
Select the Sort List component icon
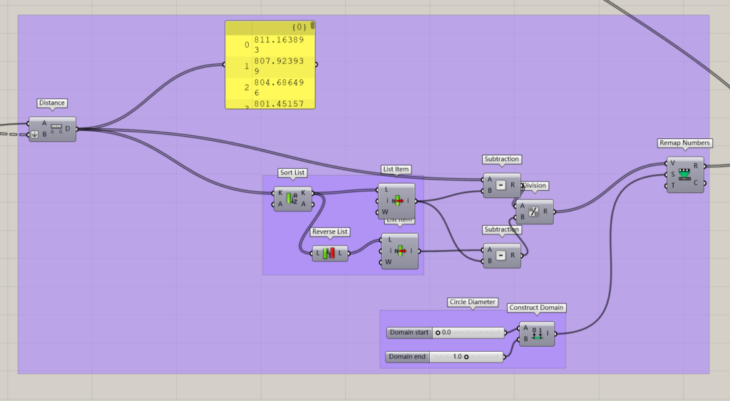292,198
